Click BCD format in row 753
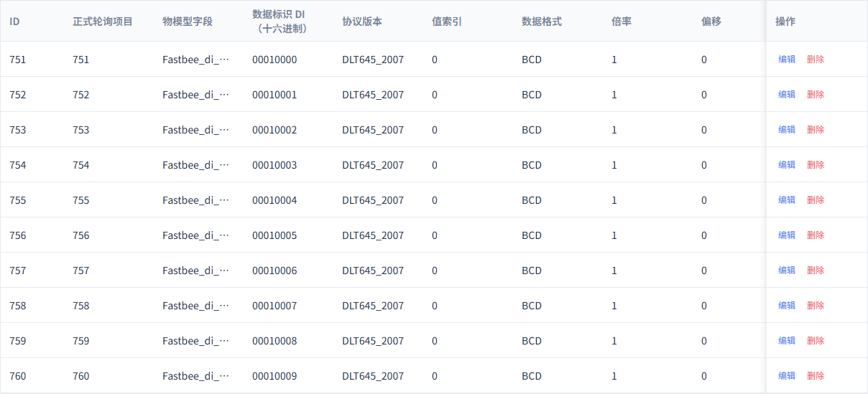 click(x=532, y=130)
